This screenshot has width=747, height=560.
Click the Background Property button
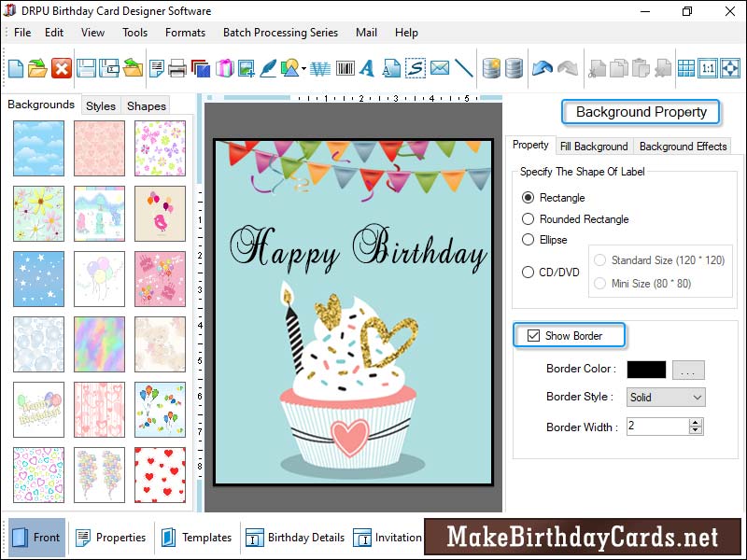pyautogui.click(x=641, y=112)
